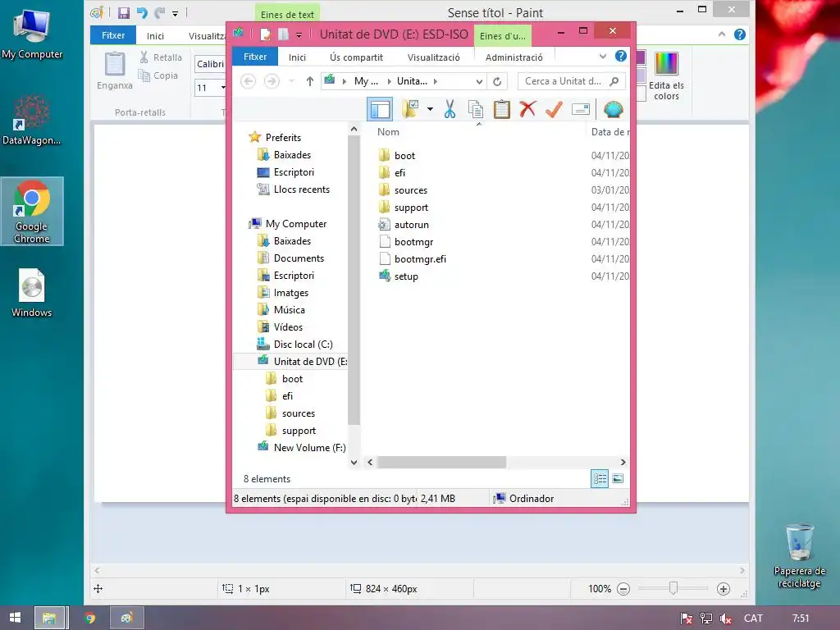This screenshot has height=630, width=840.
Task: Click the network tray icon
Action: (706, 619)
